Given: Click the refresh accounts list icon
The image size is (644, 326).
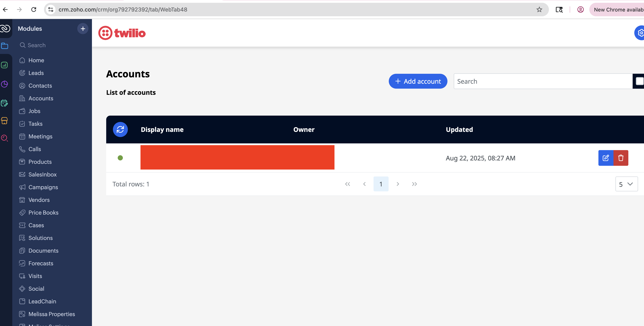Looking at the screenshot, I should pyautogui.click(x=120, y=129).
